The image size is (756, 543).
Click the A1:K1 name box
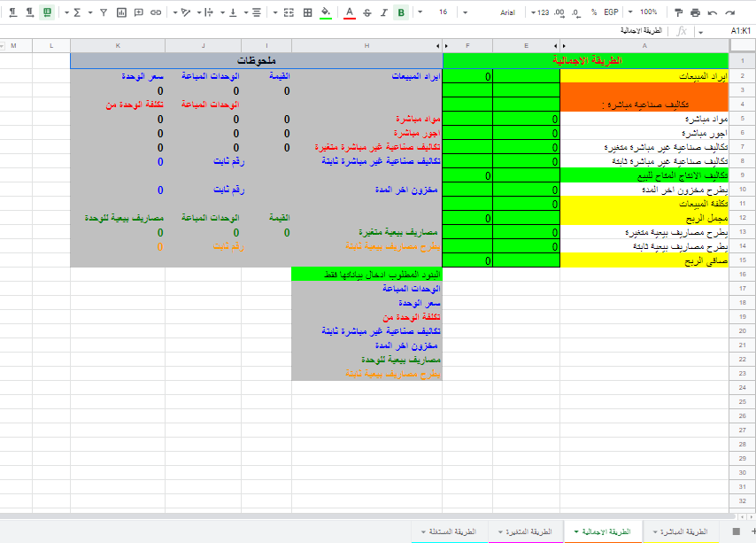pyautogui.click(x=740, y=30)
